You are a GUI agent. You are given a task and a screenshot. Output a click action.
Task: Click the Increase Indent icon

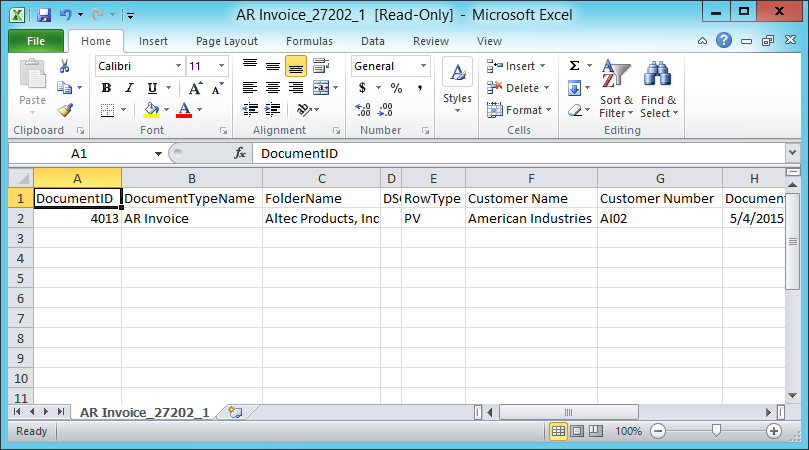click(x=272, y=109)
